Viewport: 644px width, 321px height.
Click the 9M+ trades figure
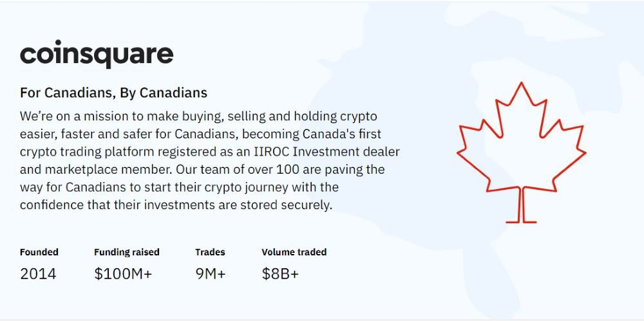point(211,274)
